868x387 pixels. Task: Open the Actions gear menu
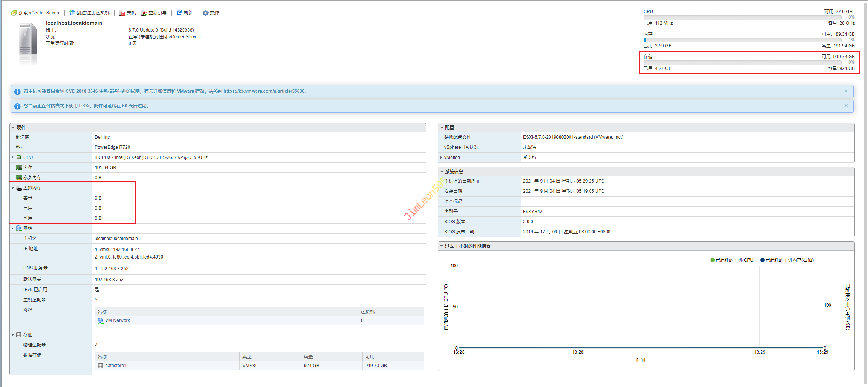206,13
